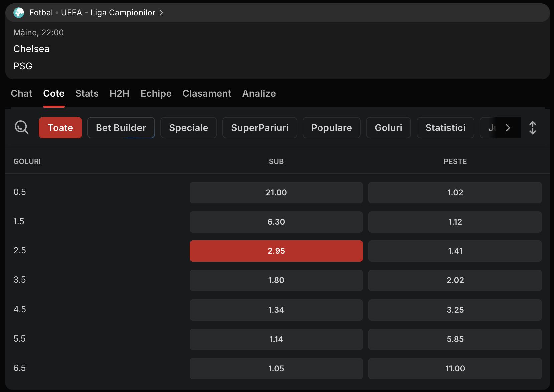The image size is (554, 392).
Task: Select over 6.5 goals at 11.00
Action: (x=455, y=369)
